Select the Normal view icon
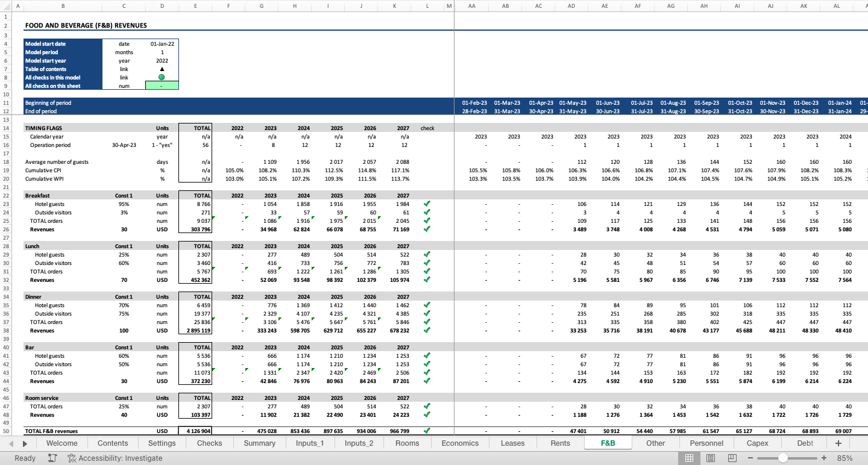868x465 pixels. 690,458
